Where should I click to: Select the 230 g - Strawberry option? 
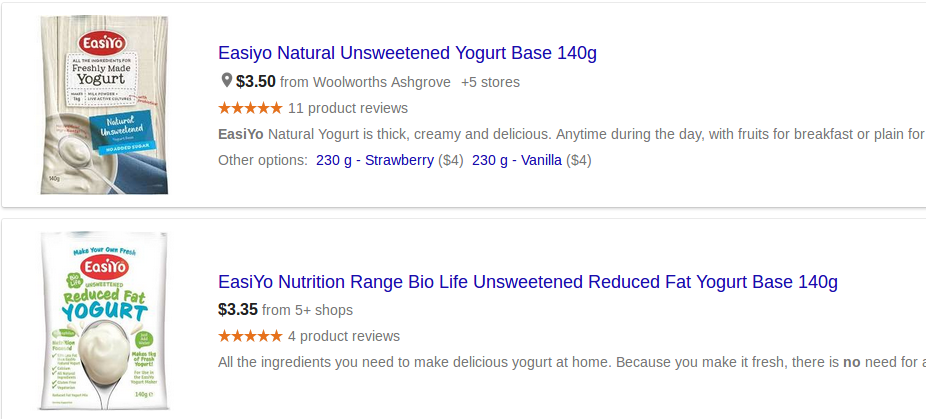(x=375, y=160)
